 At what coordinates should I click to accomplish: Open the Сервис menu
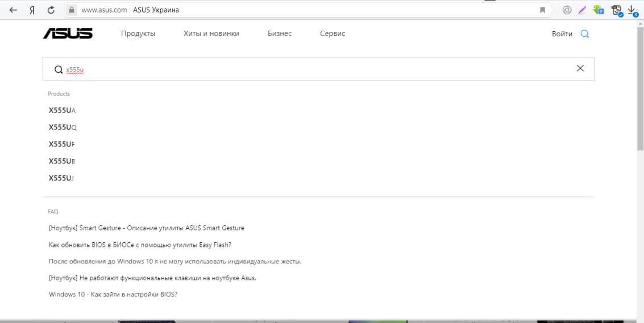[333, 33]
